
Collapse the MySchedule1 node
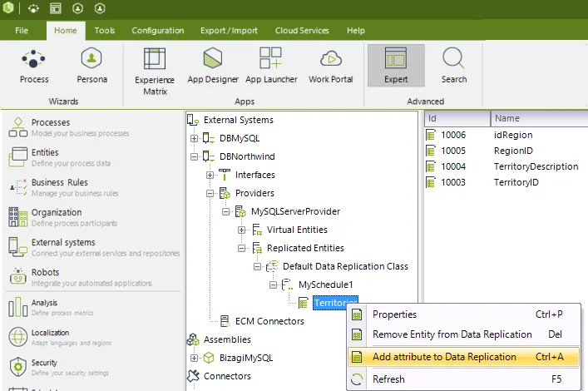273,285
